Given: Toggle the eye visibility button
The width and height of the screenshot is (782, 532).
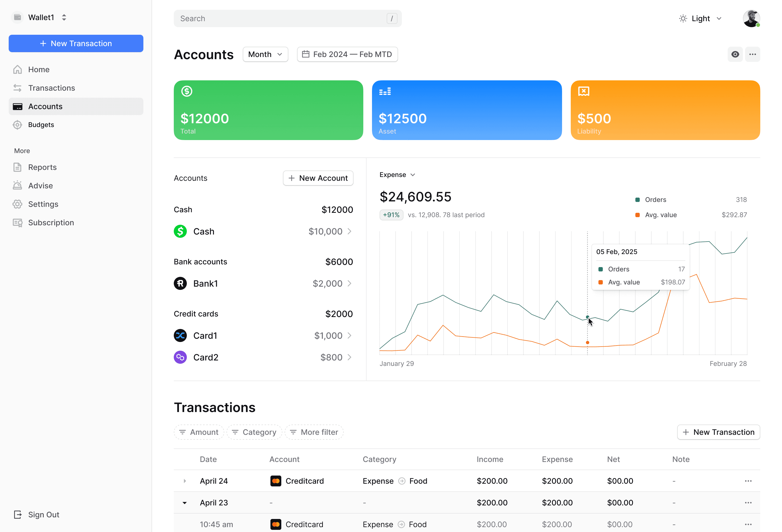Looking at the screenshot, I should [x=735, y=55].
